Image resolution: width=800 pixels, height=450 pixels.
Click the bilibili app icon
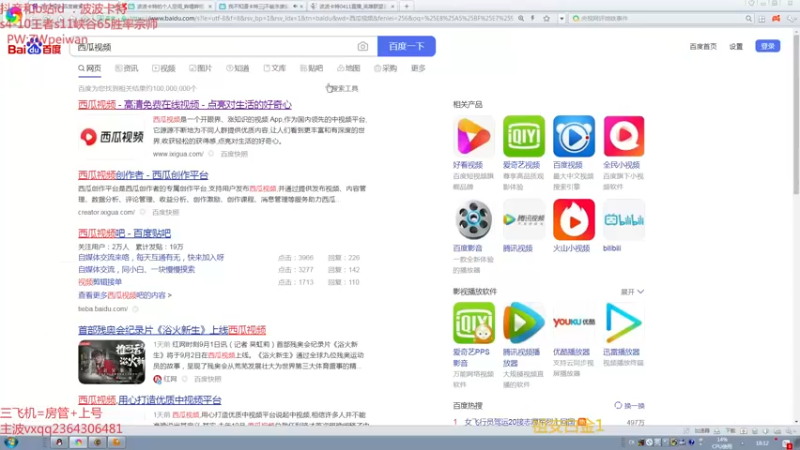[623, 219]
